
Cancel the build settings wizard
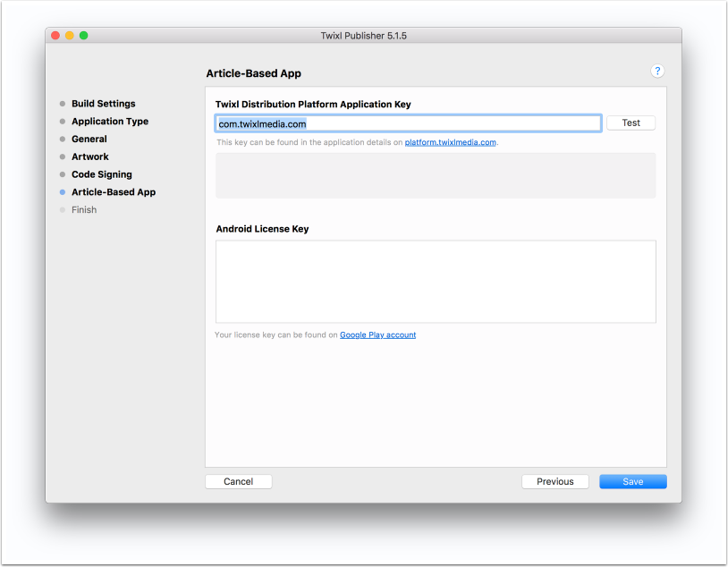pos(238,481)
